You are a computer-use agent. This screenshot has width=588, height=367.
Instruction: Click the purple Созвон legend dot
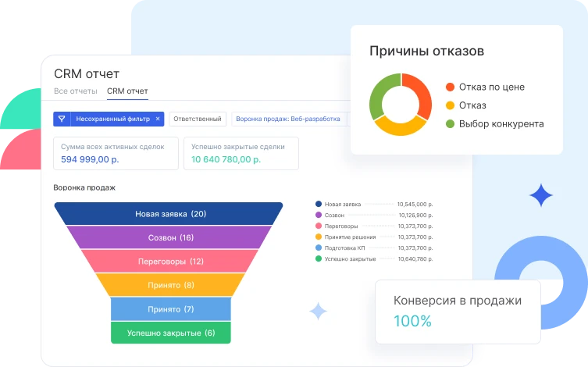(x=319, y=215)
